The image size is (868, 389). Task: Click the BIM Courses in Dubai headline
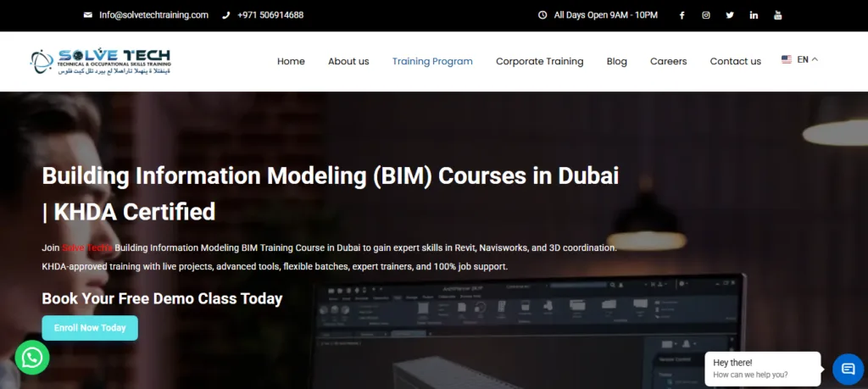[330, 194]
